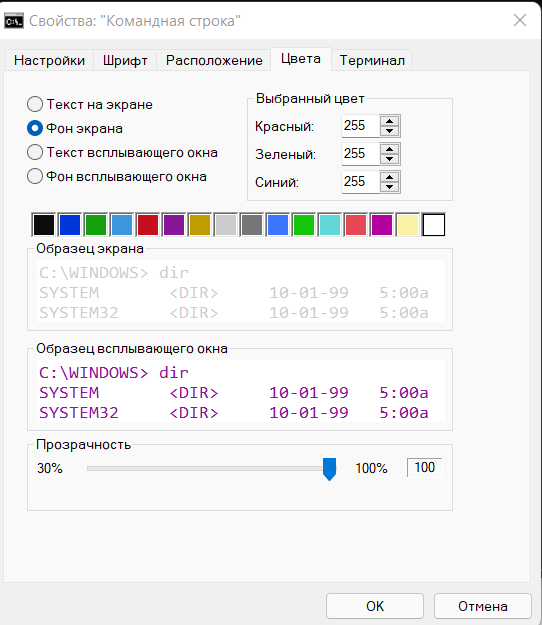The image size is (542, 625).
Task: Confirm settings with the OK button
Action: tap(375, 606)
